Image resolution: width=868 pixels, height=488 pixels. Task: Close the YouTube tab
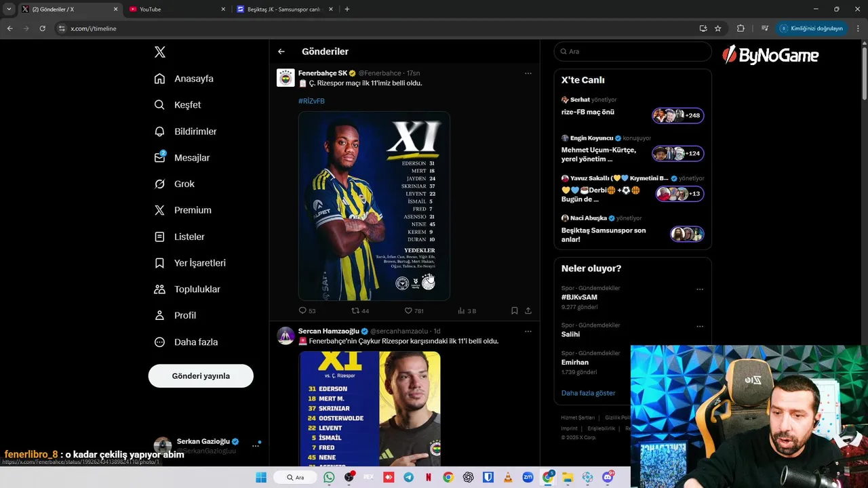coord(223,9)
